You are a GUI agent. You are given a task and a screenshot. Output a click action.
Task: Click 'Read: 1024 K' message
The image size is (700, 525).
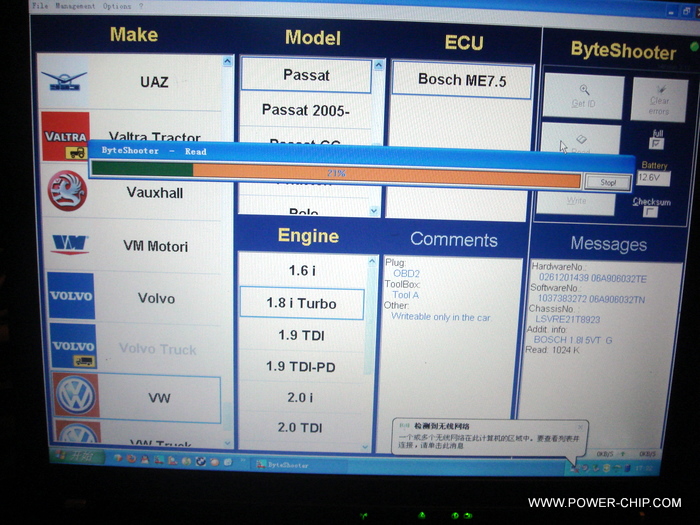pos(552,350)
